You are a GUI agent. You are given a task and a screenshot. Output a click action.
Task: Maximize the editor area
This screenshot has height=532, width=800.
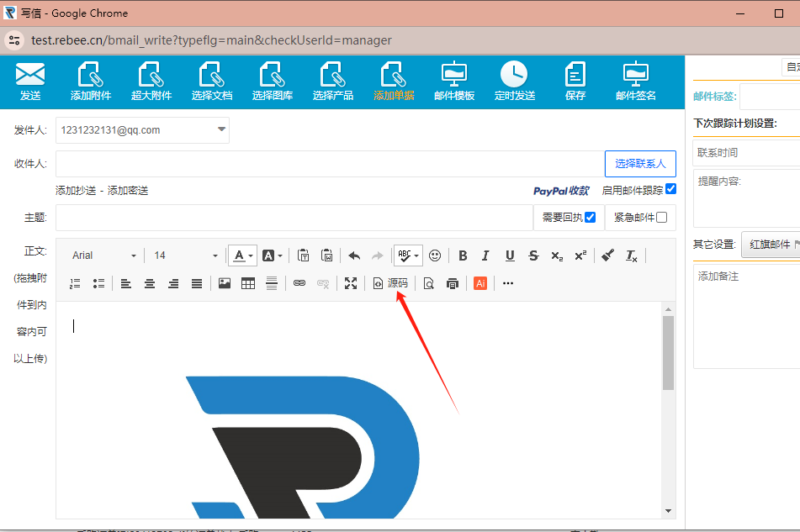[351, 283]
